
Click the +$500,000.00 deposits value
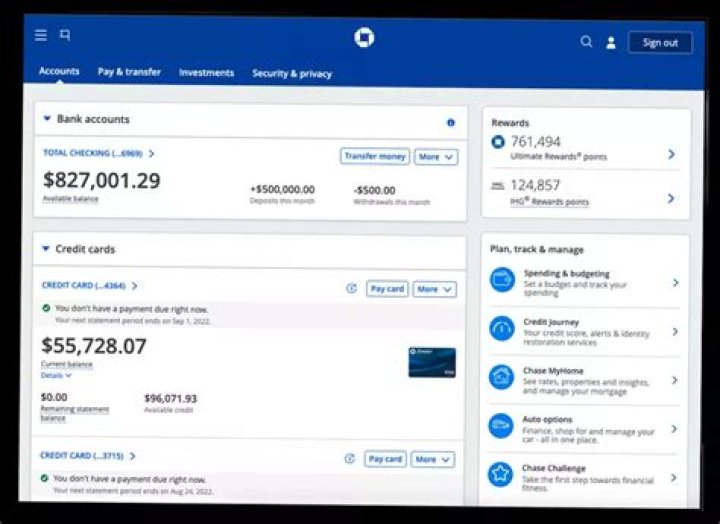coord(282,189)
